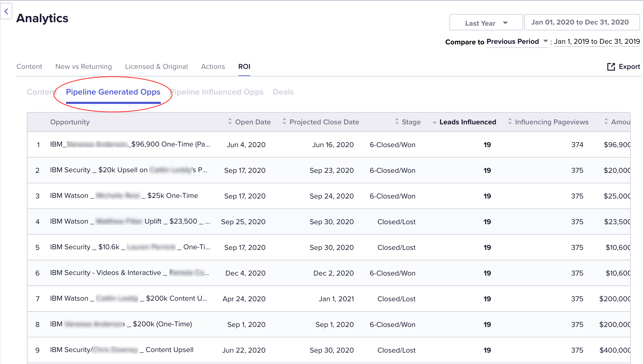
Task: Click the Dec 2, 2020 close date
Action: click(x=333, y=273)
